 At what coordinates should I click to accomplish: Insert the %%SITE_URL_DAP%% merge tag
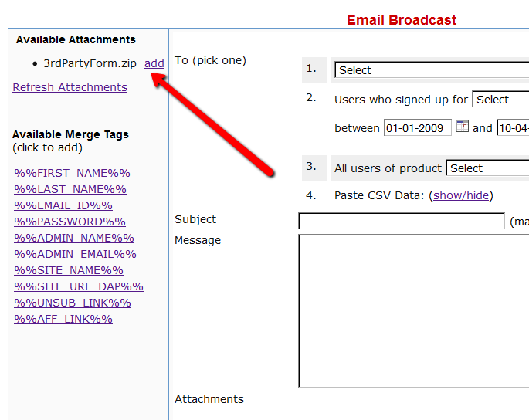[79, 286]
